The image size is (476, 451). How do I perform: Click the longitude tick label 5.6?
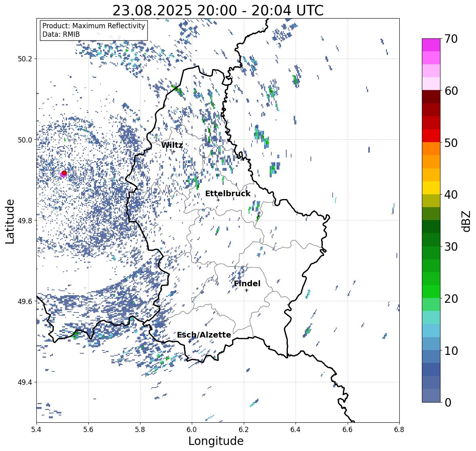[88, 430]
